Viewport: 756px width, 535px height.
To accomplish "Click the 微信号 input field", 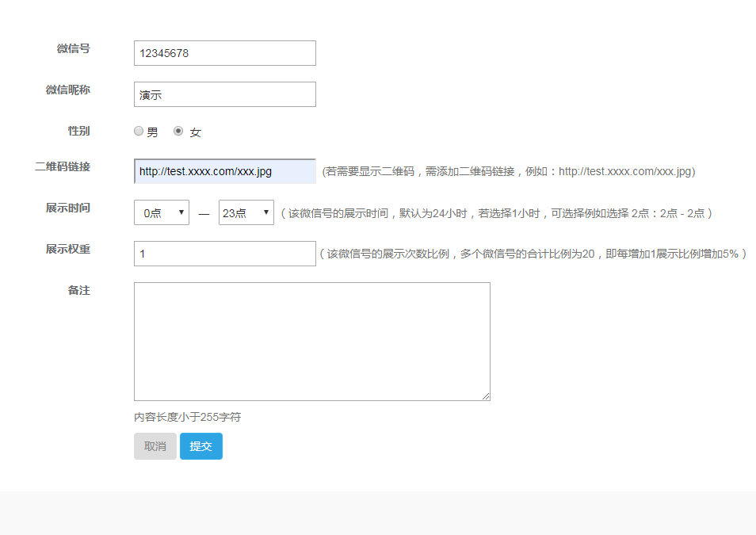I will 225,53.
